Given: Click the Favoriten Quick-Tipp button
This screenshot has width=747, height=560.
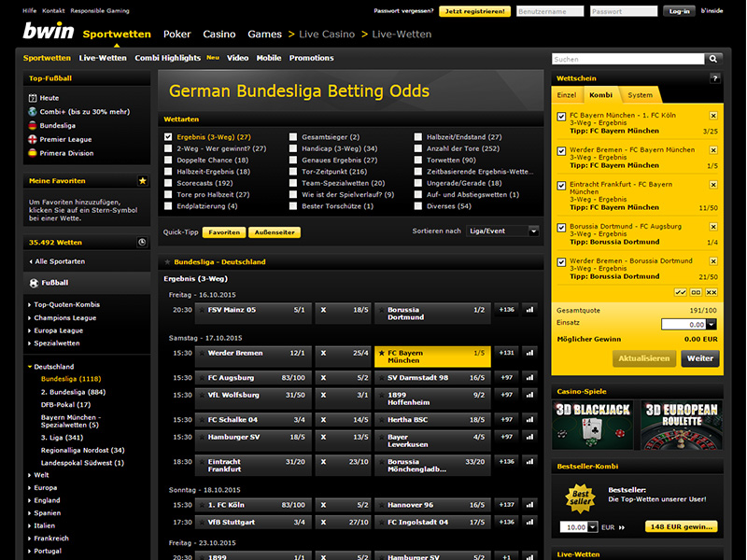Looking at the screenshot, I should tap(224, 232).
